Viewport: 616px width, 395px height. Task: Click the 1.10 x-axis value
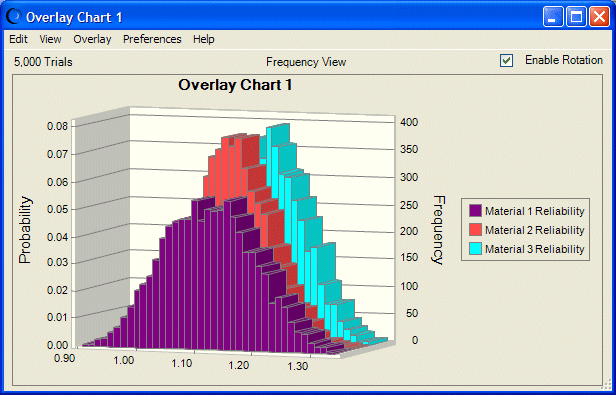(x=182, y=363)
